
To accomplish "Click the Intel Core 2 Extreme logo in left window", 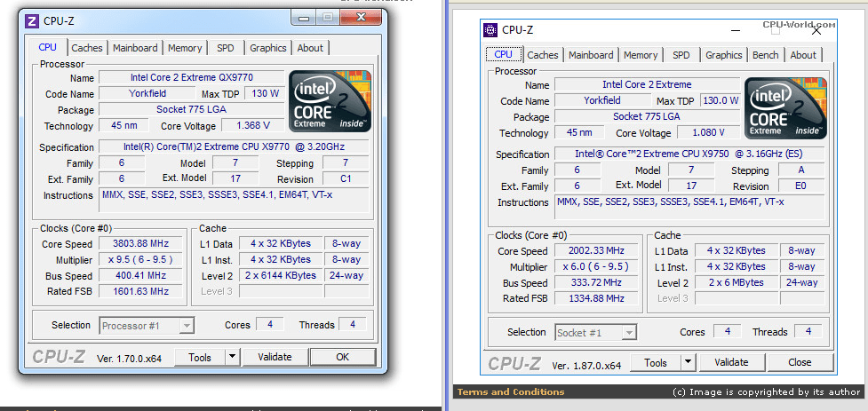I will pos(330,101).
